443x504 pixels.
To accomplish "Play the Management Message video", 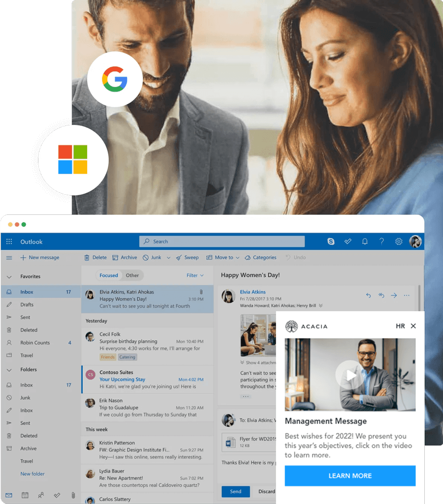I will pos(350,375).
